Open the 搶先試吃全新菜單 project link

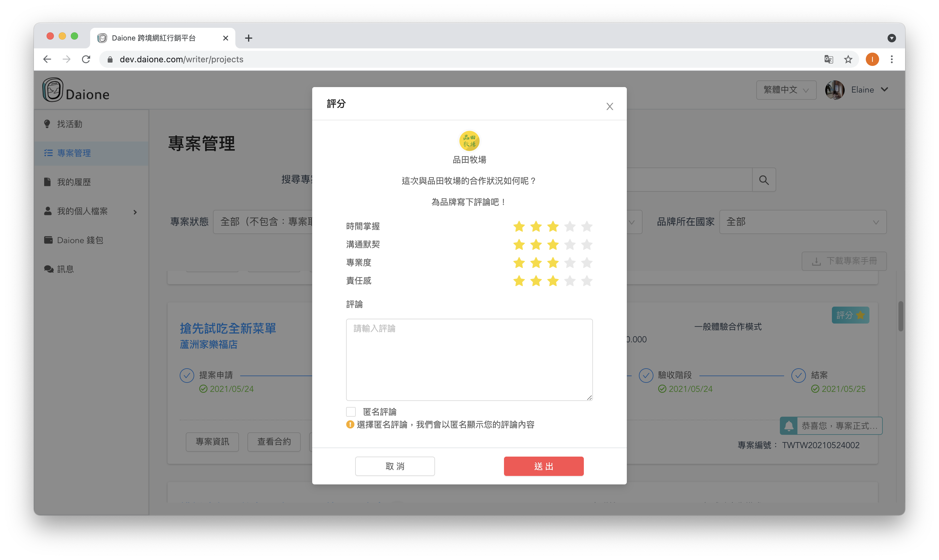[228, 328]
